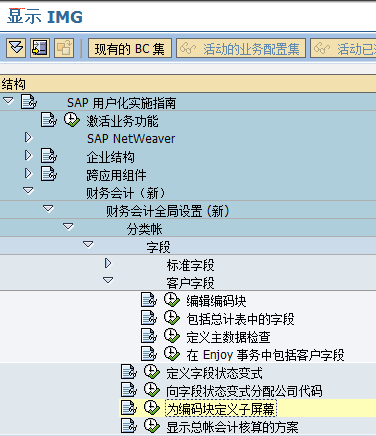Viewport: 376px width, 436px height.
Task: Collapse the 字段 node
Action: pos(88,244)
